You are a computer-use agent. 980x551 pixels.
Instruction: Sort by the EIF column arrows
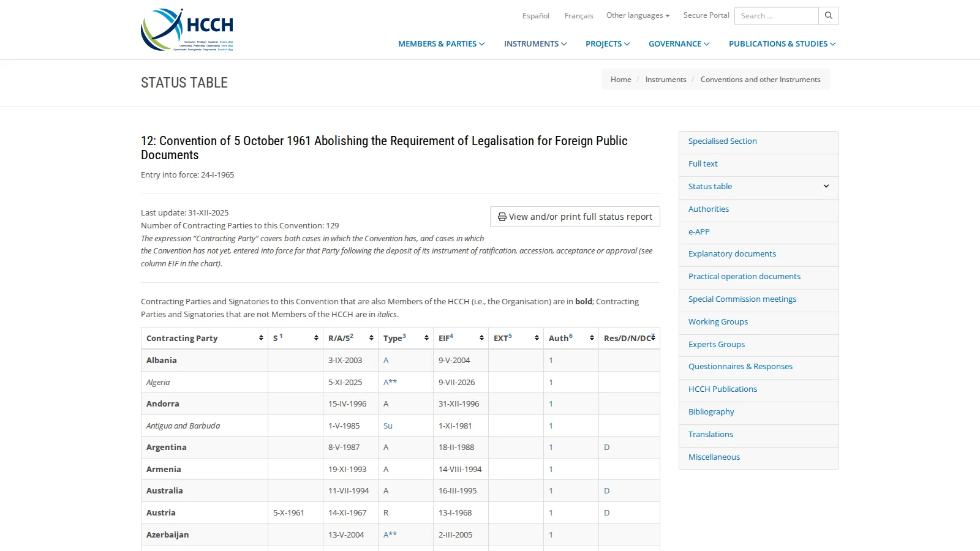(x=481, y=338)
